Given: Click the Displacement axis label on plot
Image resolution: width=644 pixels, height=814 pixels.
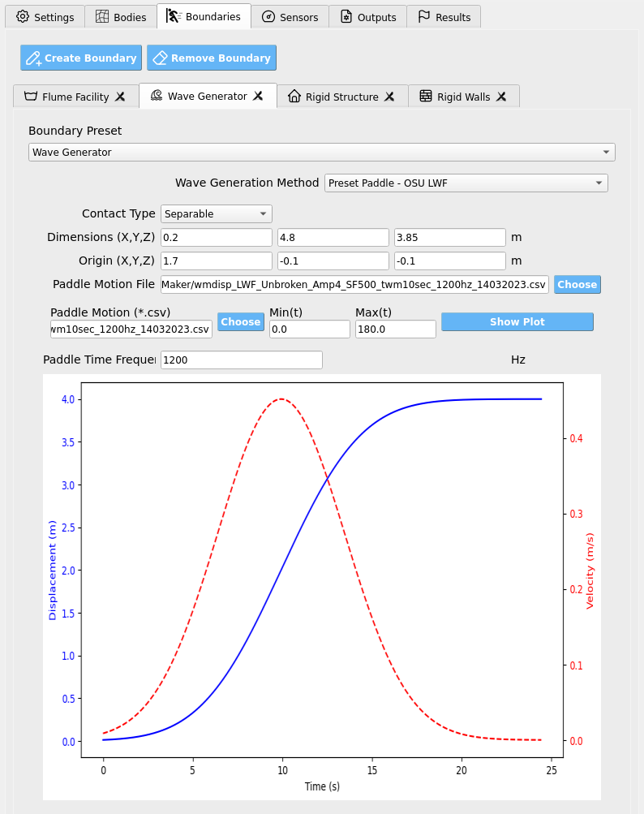Looking at the screenshot, I should pyautogui.click(x=52, y=570).
